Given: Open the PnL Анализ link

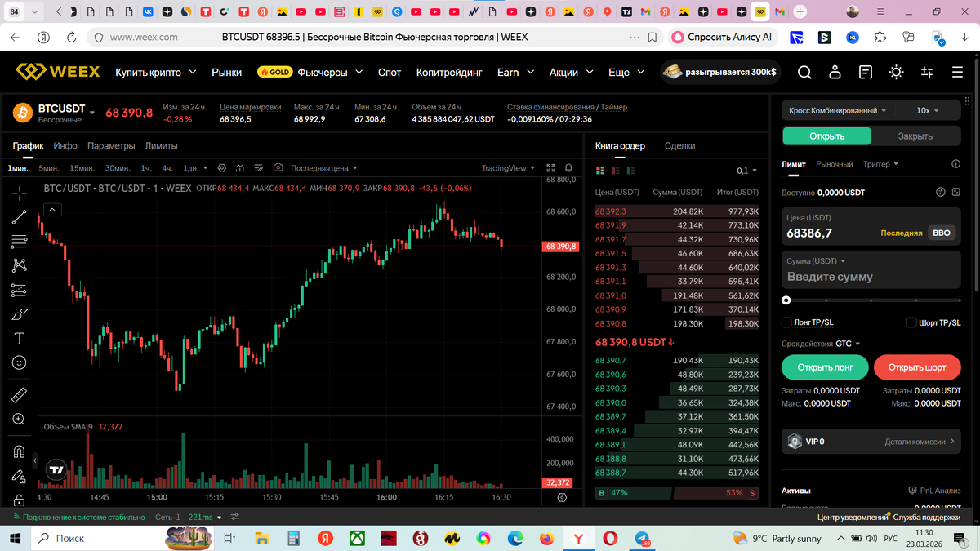Looking at the screenshot, I should point(934,491).
